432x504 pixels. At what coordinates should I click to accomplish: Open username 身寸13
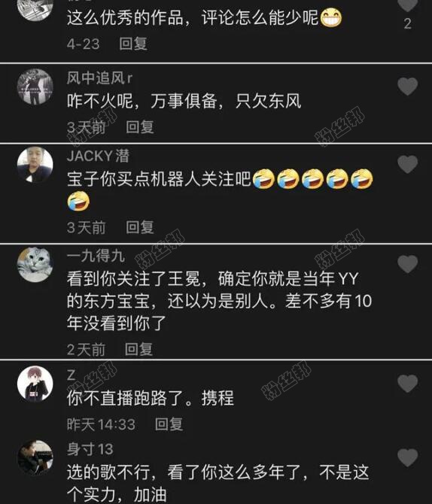[x=90, y=449]
